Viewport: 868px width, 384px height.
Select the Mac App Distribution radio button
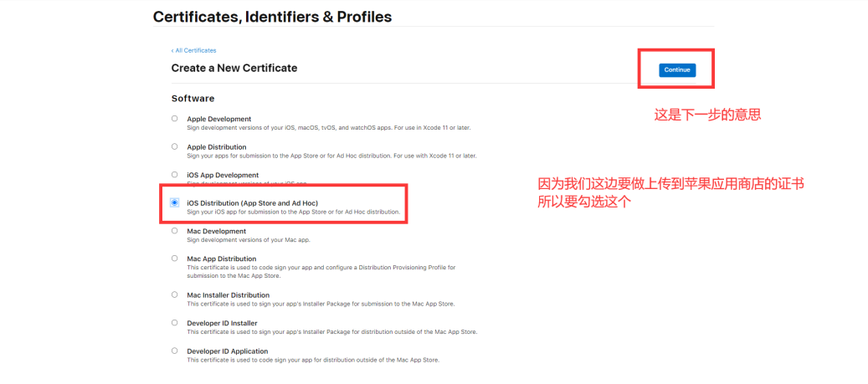coord(174,258)
